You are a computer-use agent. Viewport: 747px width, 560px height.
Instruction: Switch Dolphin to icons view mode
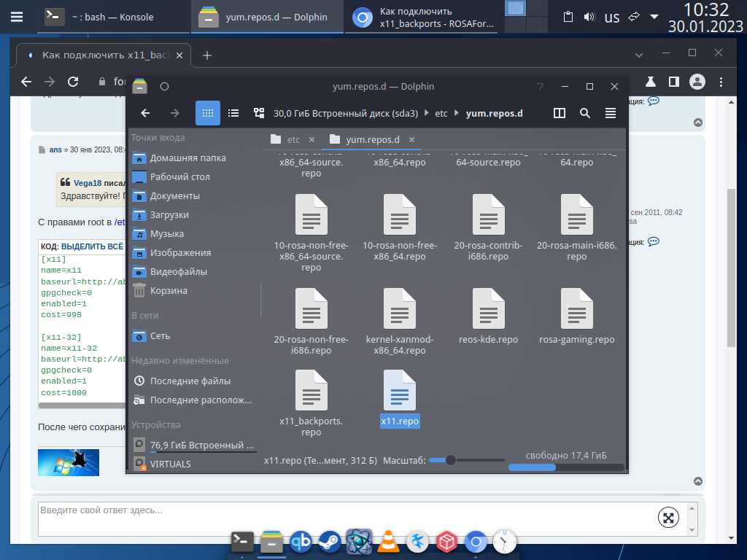click(x=208, y=113)
